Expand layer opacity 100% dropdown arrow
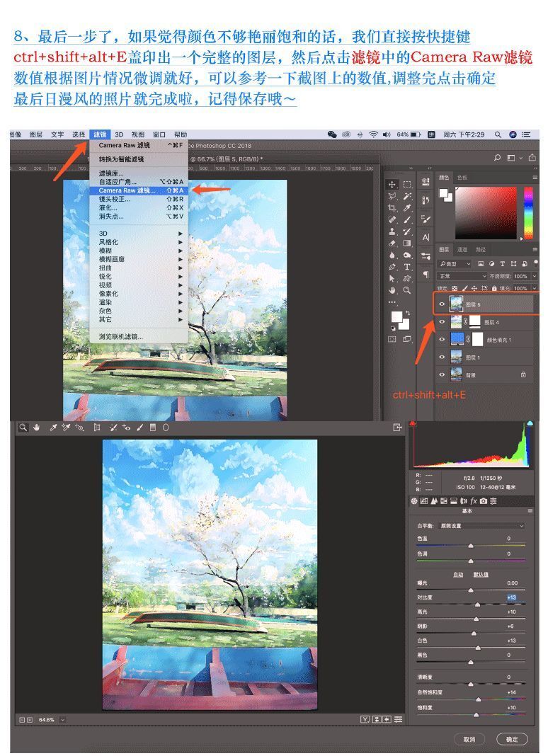Viewport: 548px width, 756px height. click(x=535, y=276)
